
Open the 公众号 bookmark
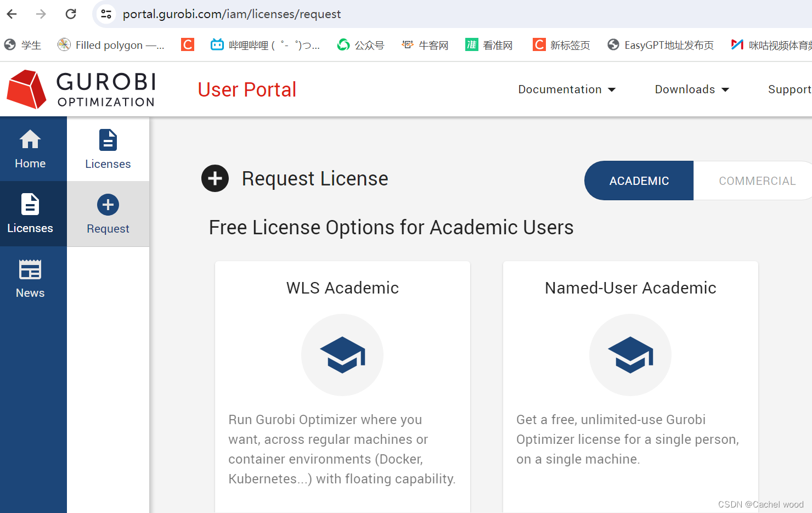tap(360, 45)
